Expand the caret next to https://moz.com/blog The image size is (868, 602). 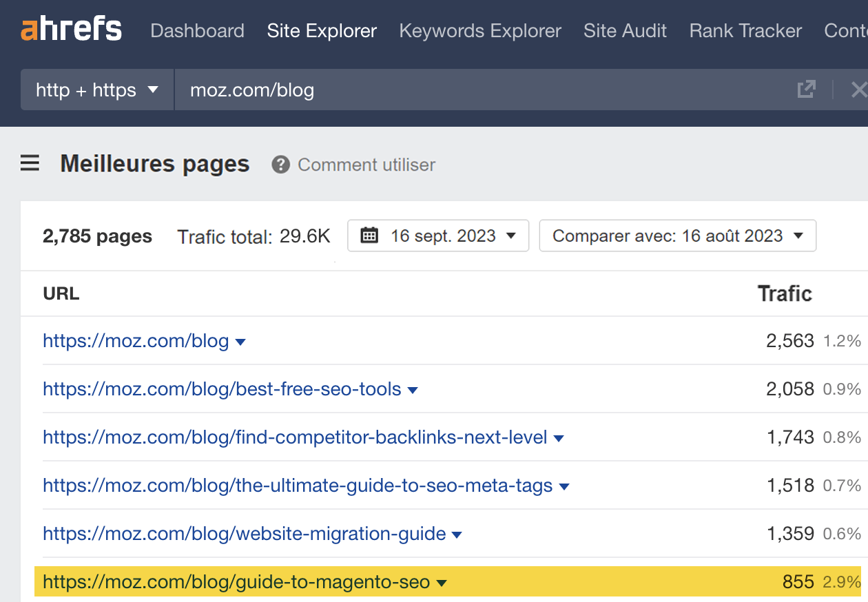click(x=240, y=341)
